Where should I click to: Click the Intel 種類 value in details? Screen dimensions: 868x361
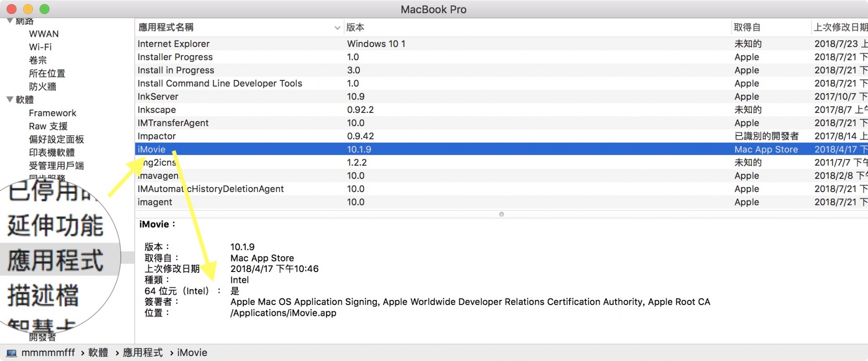240,280
